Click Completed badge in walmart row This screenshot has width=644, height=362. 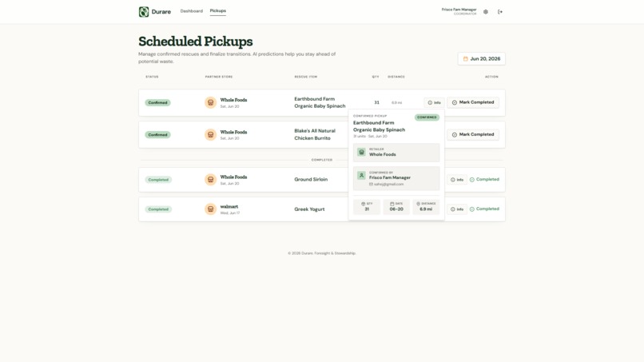[158, 209]
